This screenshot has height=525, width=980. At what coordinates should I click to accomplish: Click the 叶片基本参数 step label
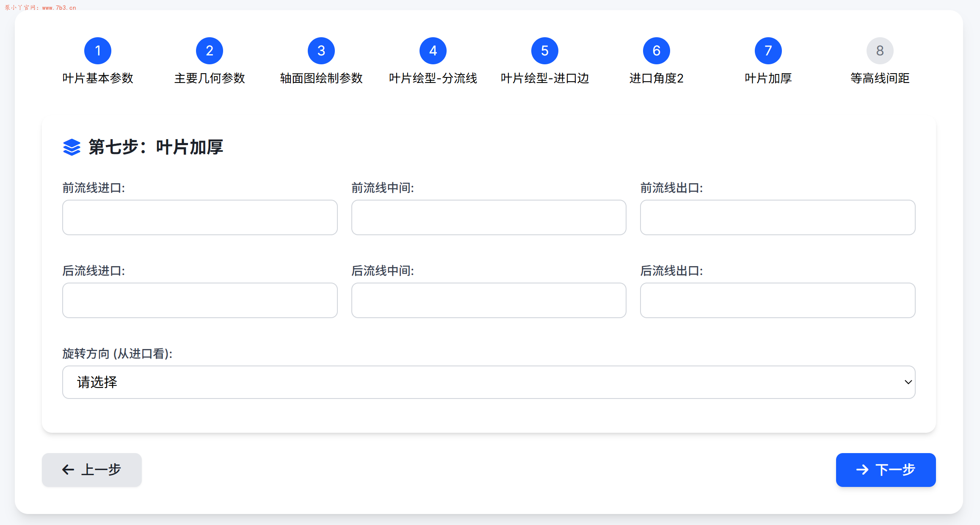pos(98,78)
